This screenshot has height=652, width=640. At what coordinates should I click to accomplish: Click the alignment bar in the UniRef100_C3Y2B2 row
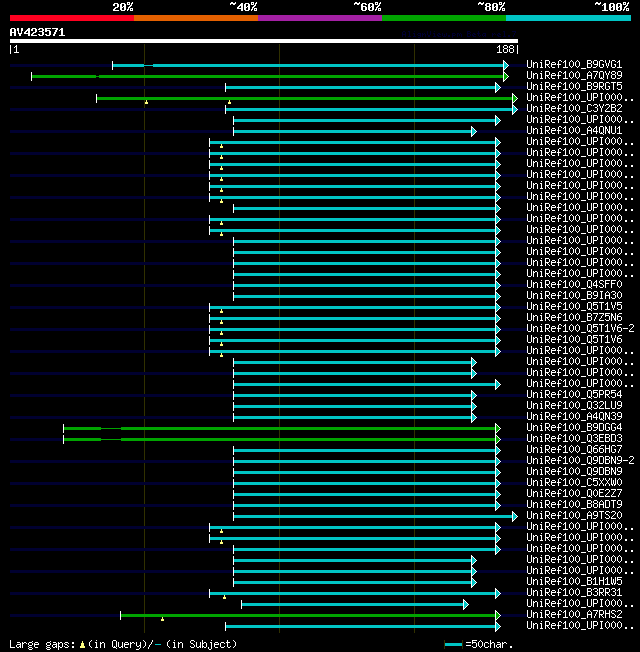click(371, 109)
